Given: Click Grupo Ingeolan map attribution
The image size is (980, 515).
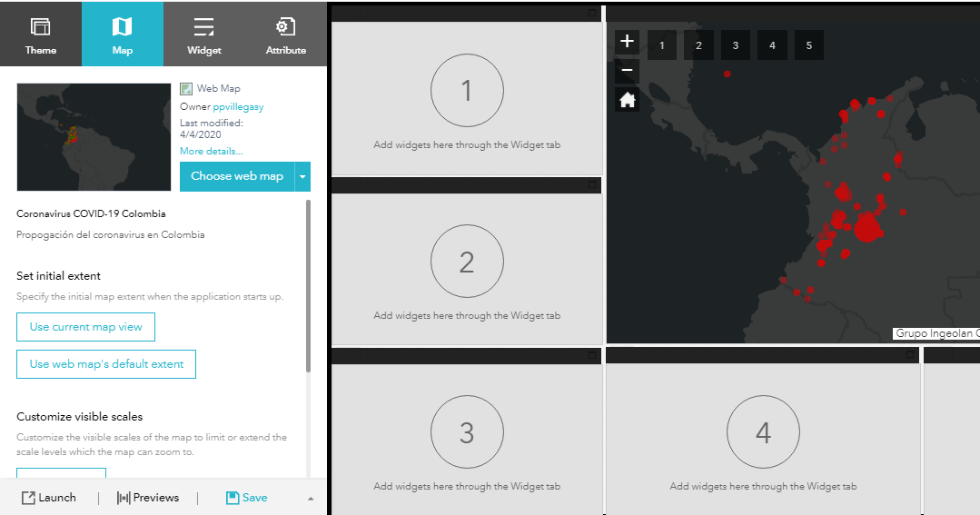Looking at the screenshot, I should pyautogui.click(x=936, y=333).
